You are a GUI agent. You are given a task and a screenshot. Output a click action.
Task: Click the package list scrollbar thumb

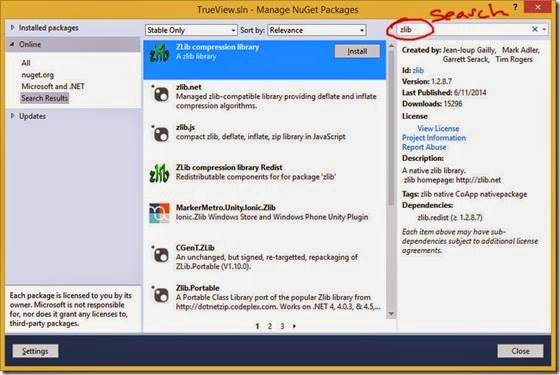391,129
